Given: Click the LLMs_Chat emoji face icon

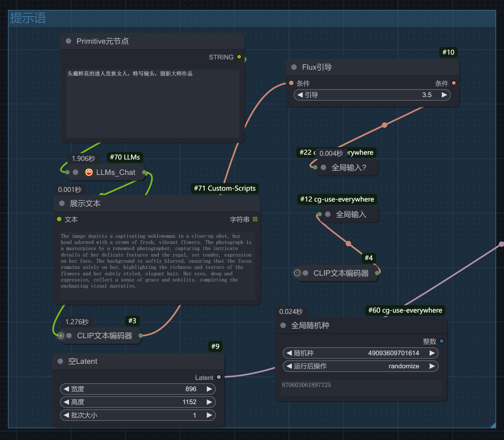Looking at the screenshot, I should [89, 172].
